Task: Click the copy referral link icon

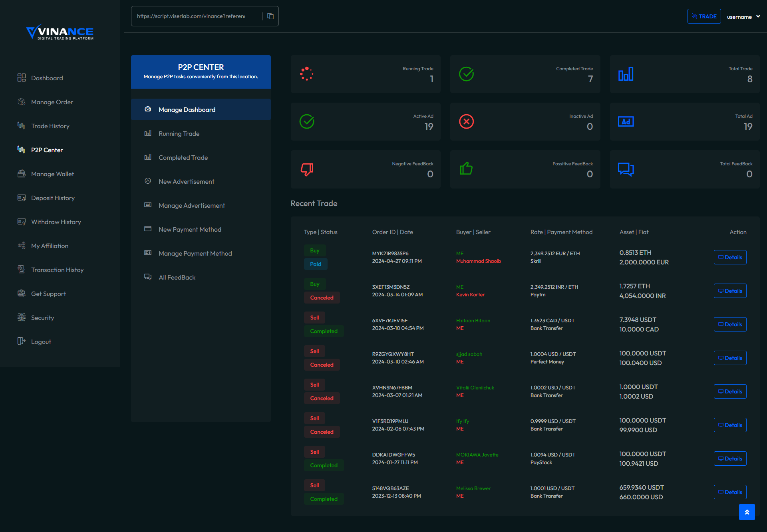Action: coord(270,16)
